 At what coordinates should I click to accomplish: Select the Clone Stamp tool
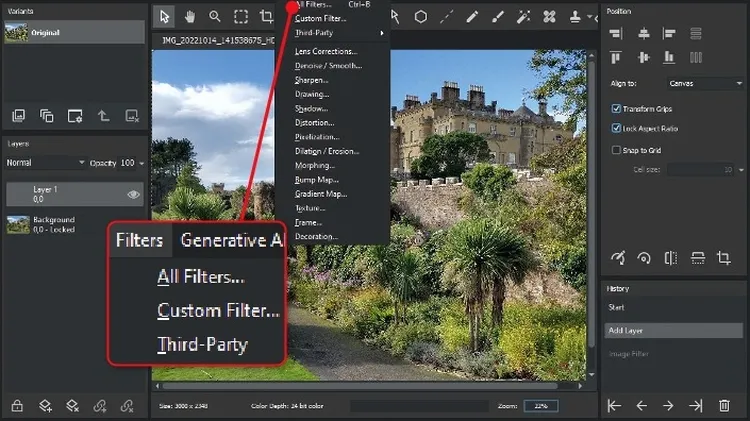(575, 16)
